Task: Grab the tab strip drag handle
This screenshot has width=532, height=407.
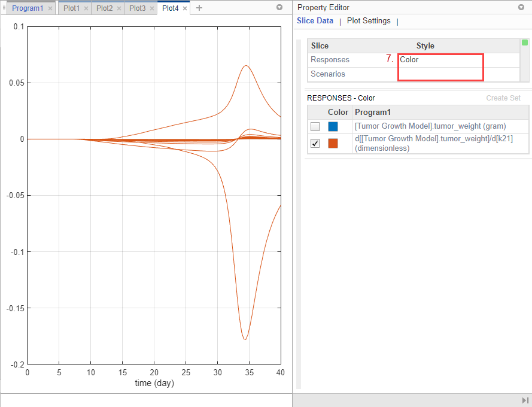Action: [4, 8]
